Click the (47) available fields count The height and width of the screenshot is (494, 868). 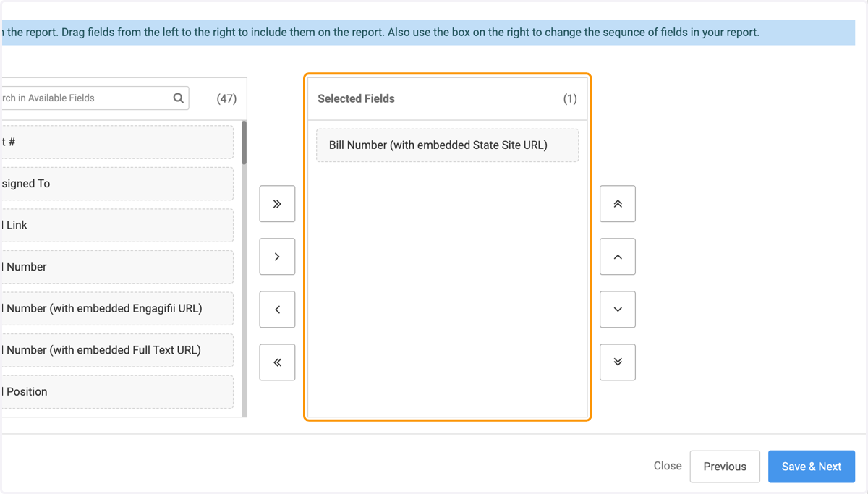click(226, 99)
